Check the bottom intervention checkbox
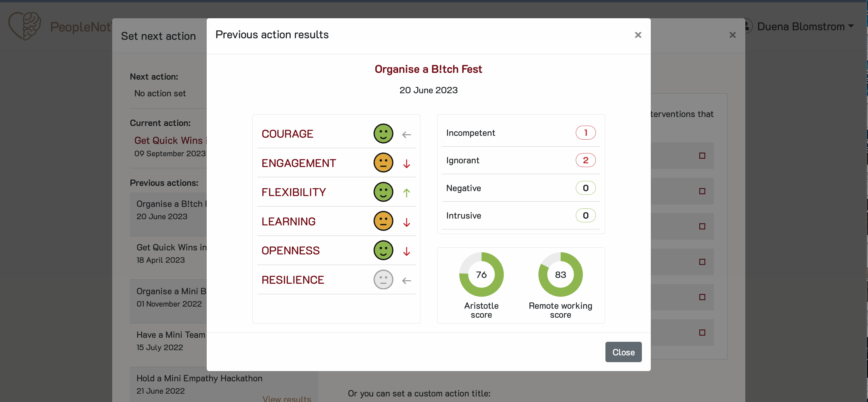Screen dimensions: 868x402 [702, 333]
